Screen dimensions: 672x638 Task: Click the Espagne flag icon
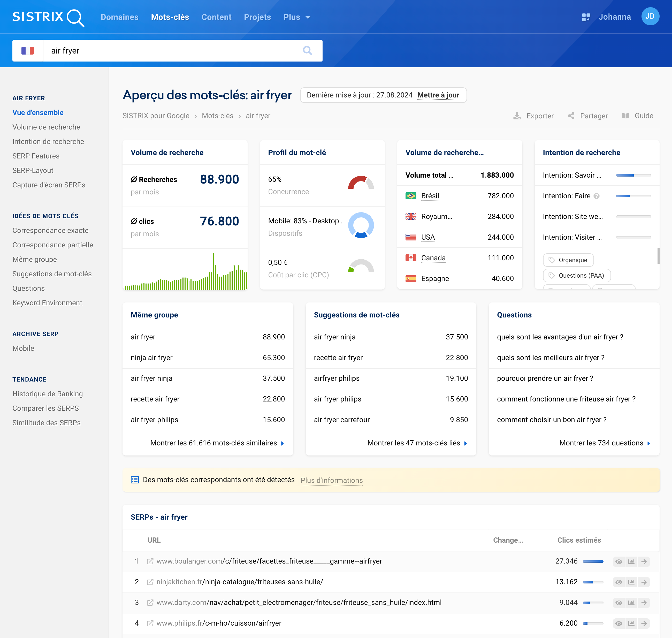click(411, 278)
